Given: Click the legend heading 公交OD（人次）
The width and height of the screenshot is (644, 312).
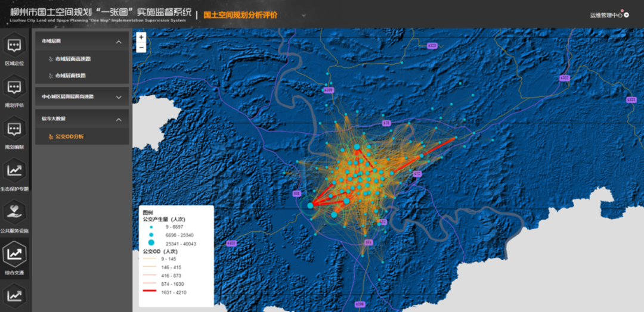Looking at the screenshot, I should (x=162, y=251).
